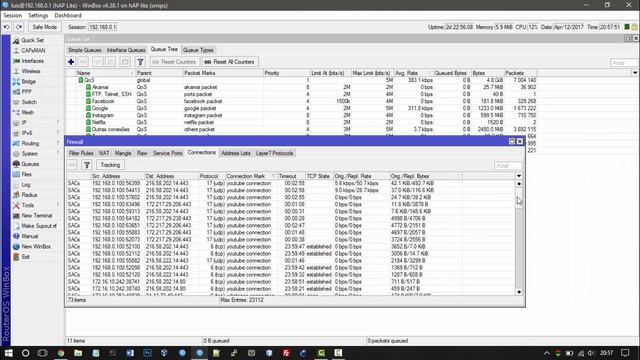
Task: Click the Reset Counters button
Action: [x=175, y=62]
